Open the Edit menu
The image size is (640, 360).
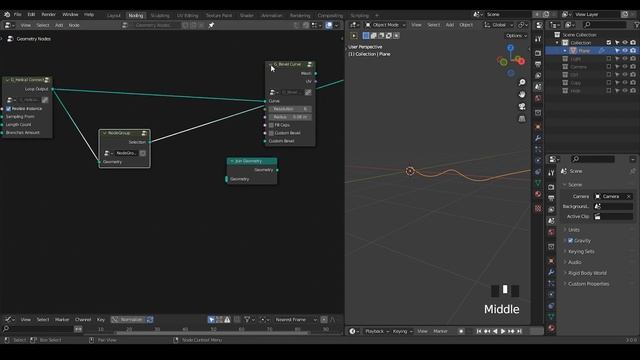click(x=31, y=14)
